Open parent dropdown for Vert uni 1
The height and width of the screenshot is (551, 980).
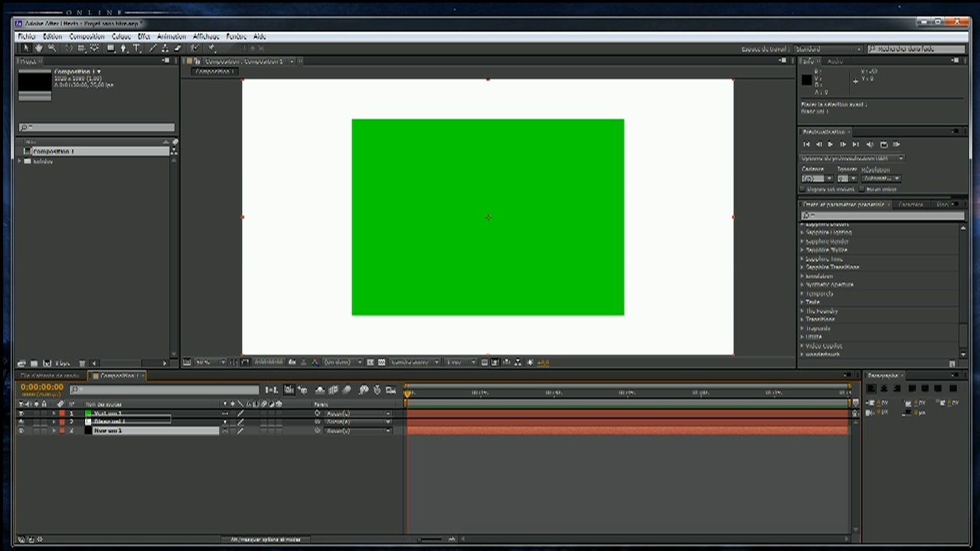pos(358,413)
